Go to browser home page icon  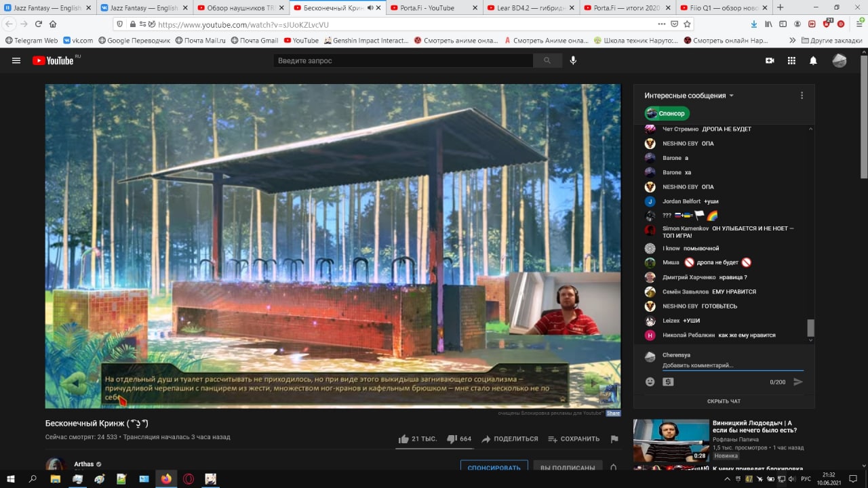tap(53, 24)
